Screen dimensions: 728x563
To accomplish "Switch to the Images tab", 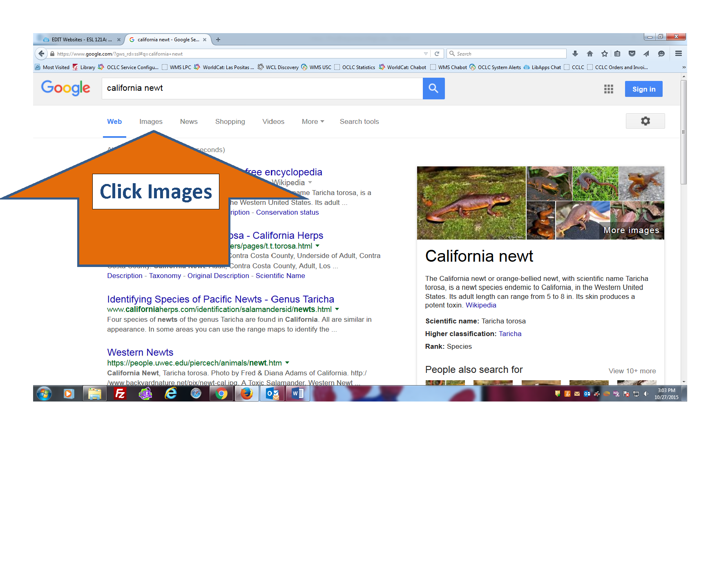I will tap(151, 121).
